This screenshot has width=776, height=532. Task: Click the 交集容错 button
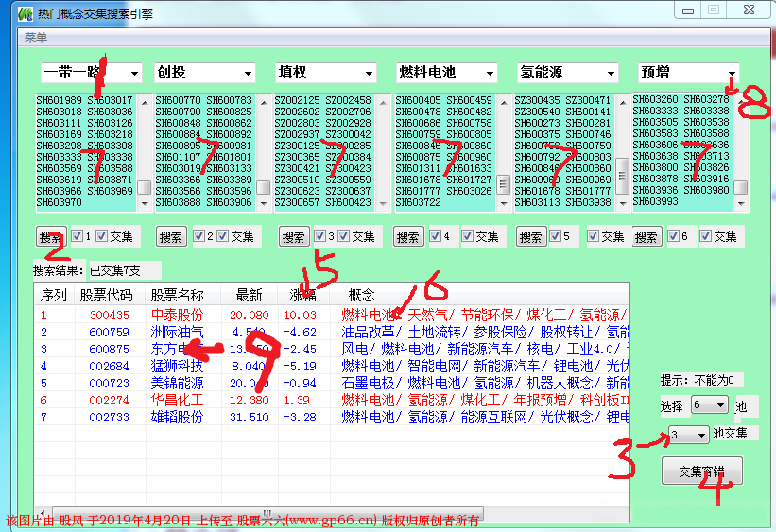[701, 472]
